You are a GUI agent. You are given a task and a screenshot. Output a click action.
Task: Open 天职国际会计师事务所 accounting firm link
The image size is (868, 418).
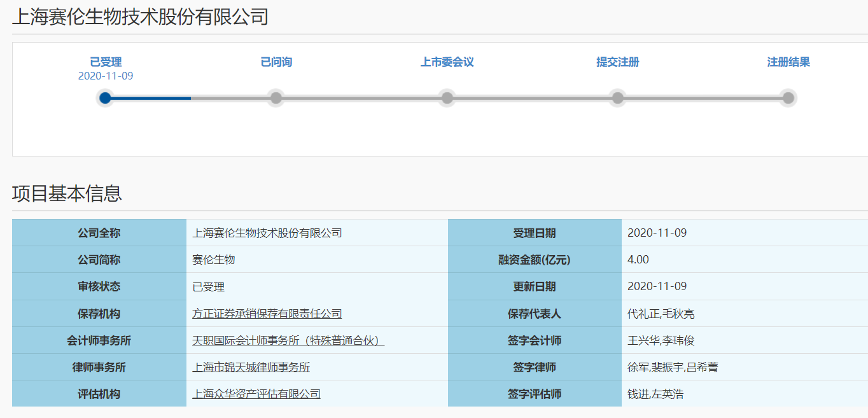[288, 340]
